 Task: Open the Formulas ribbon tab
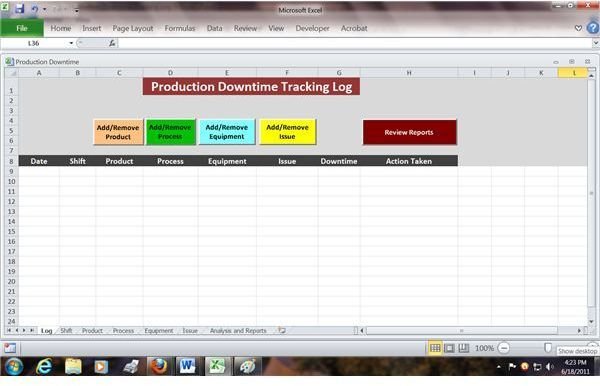(180, 28)
